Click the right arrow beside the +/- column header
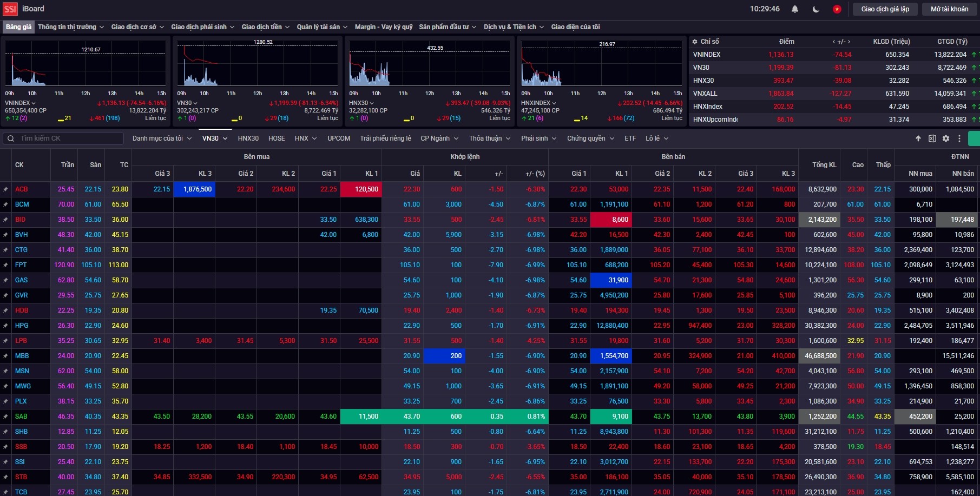Screen dimensions: 980x496 (x=849, y=42)
